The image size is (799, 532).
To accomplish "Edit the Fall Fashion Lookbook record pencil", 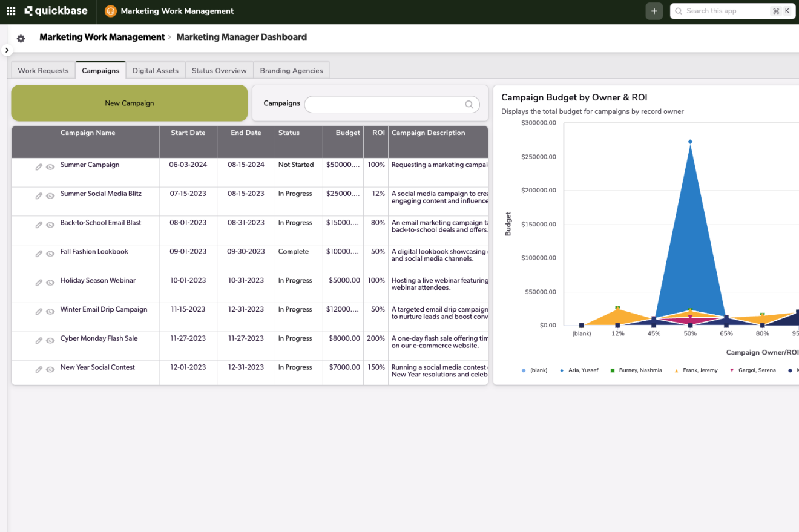I will pyautogui.click(x=39, y=254).
